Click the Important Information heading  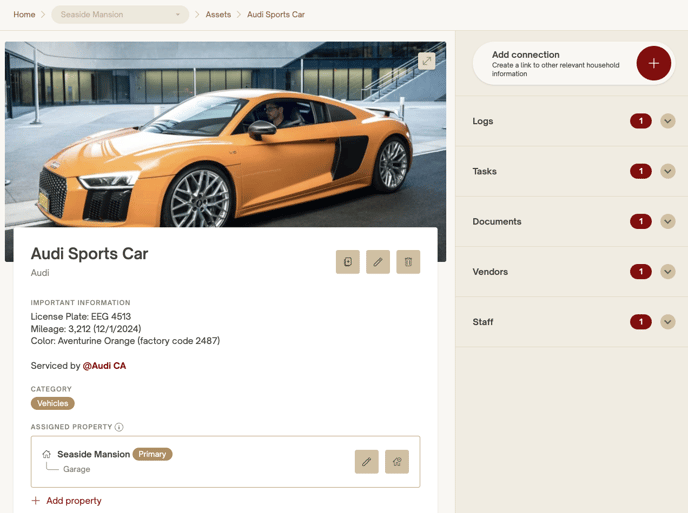[80, 303]
